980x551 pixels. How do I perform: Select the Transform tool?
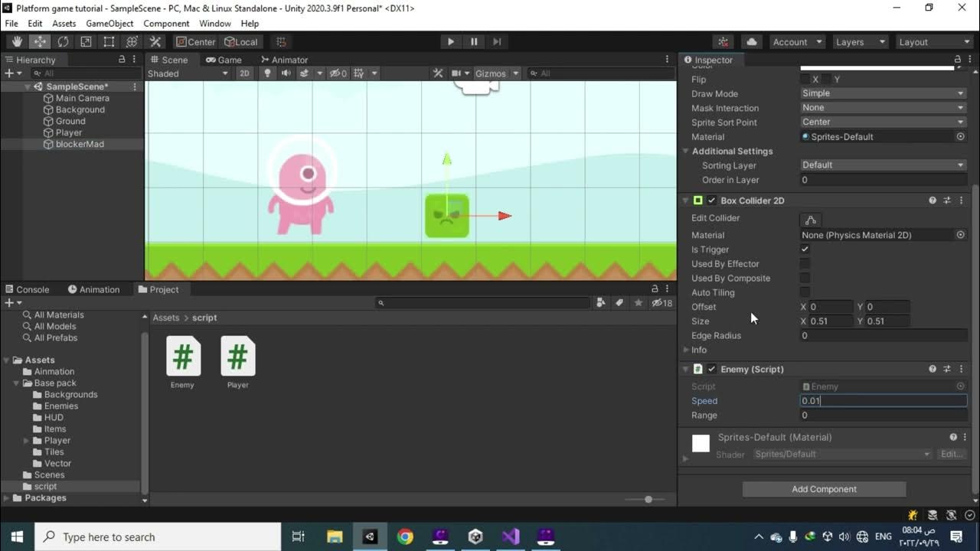coord(132,42)
